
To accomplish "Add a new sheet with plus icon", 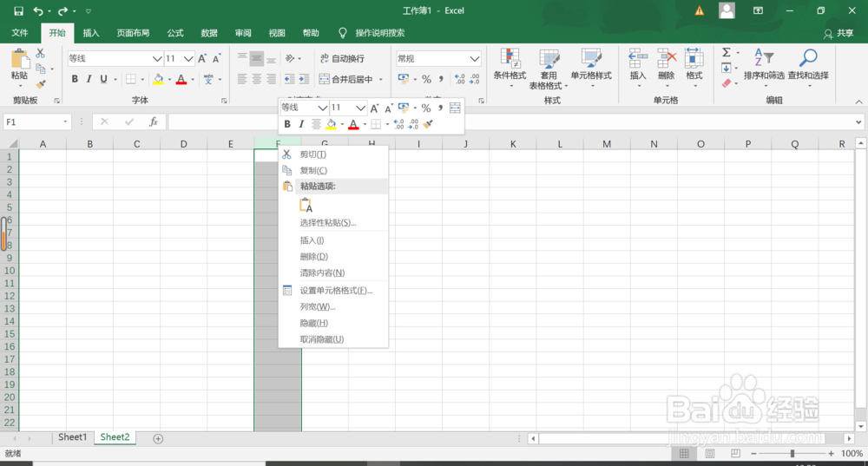I will (x=158, y=438).
